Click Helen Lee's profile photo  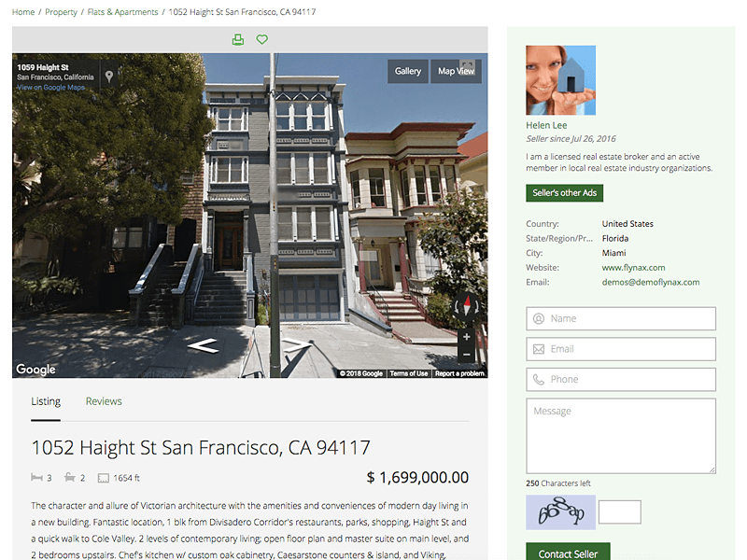click(x=561, y=80)
